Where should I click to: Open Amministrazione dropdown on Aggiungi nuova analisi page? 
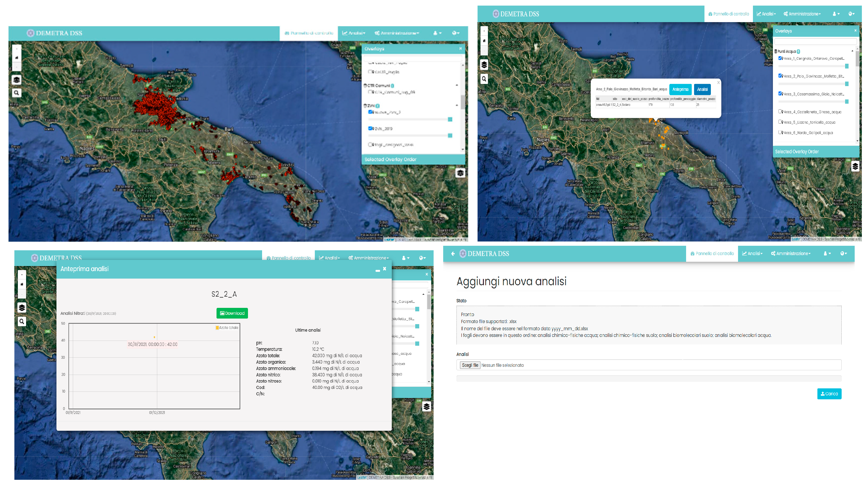tap(790, 253)
